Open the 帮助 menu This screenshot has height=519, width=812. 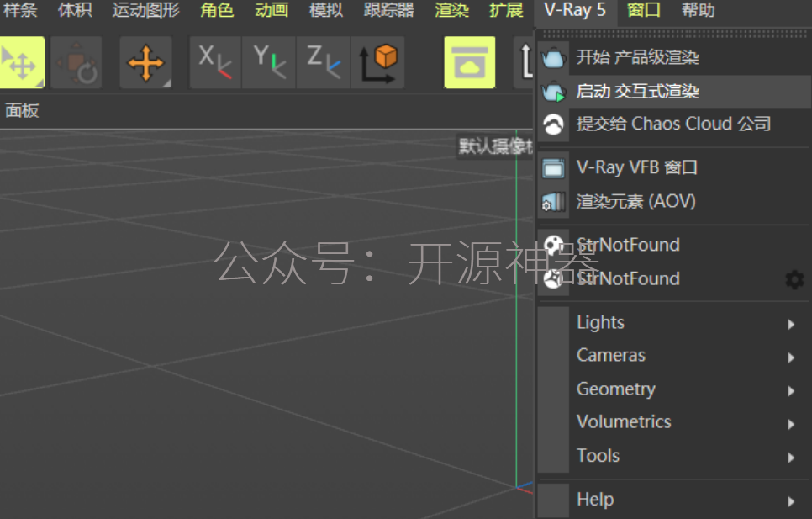[698, 10]
